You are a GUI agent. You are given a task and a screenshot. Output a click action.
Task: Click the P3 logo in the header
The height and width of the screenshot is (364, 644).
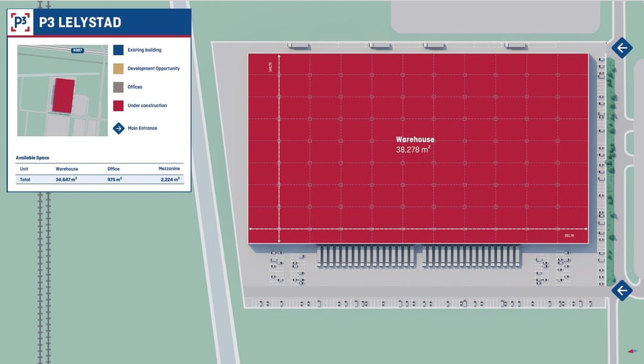pos(21,23)
